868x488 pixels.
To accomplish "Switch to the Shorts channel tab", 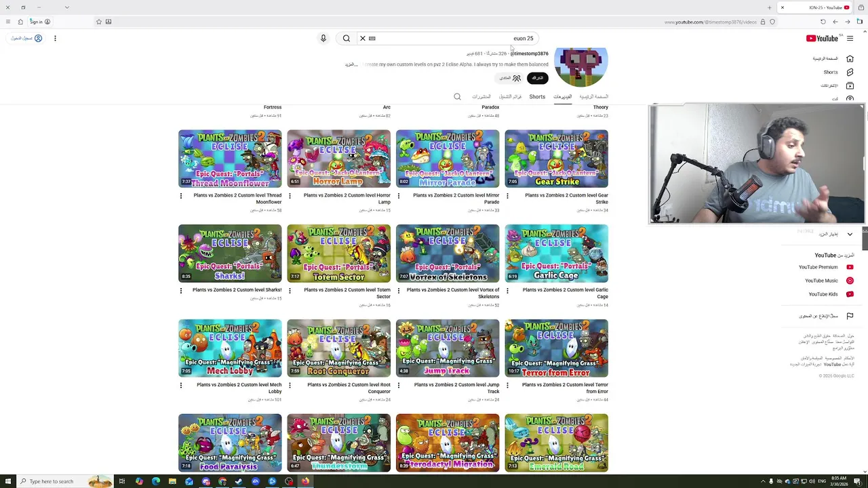I will click(x=537, y=97).
